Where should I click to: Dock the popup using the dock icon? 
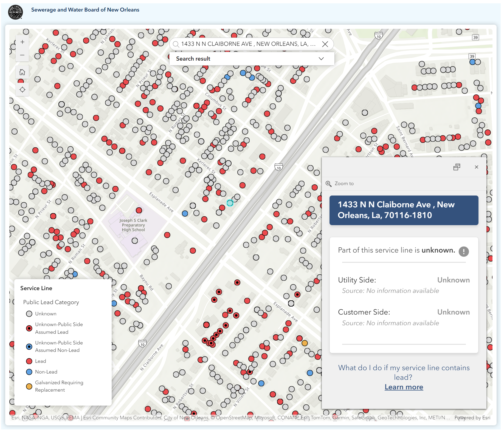click(457, 167)
